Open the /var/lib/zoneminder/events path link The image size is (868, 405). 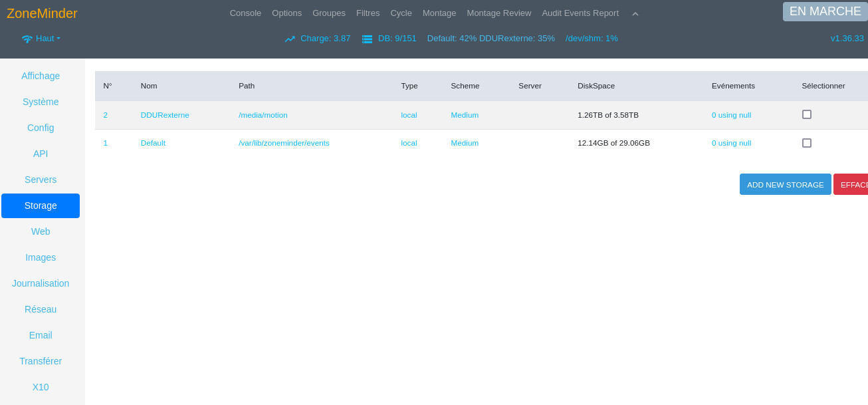pos(284,143)
